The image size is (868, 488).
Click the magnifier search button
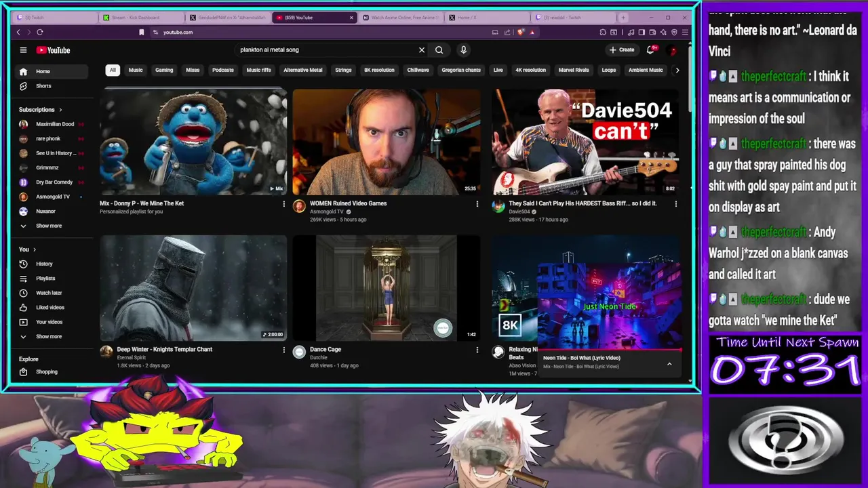[439, 49]
